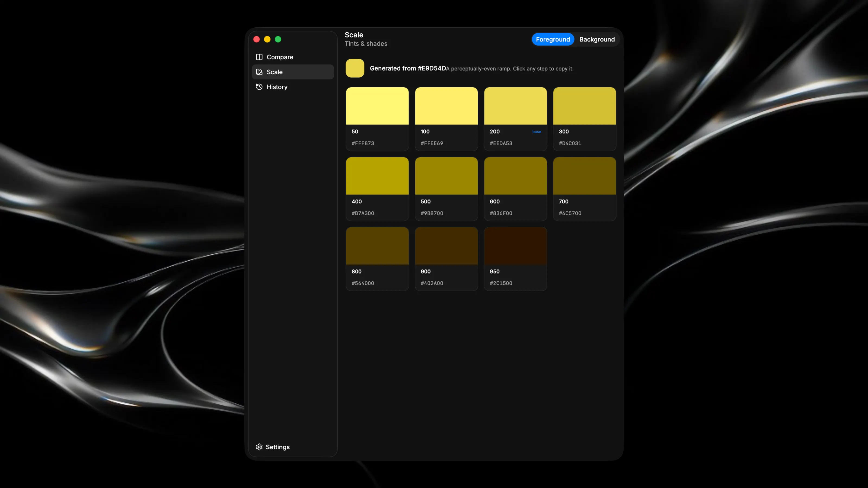Copy the 200 base swatch color
Image resolution: width=868 pixels, height=488 pixels.
click(x=515, y=106)
